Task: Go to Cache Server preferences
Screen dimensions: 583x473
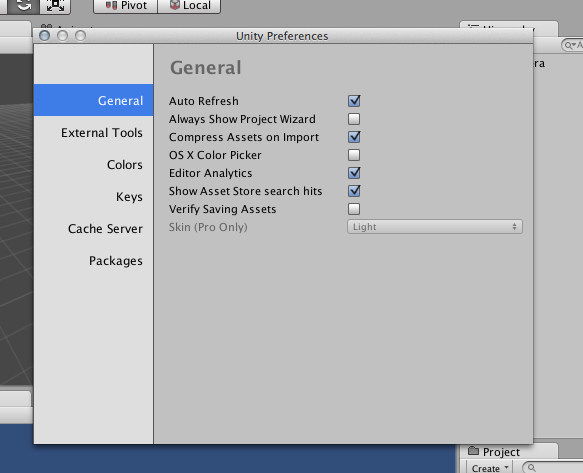Action: [93, 228]
